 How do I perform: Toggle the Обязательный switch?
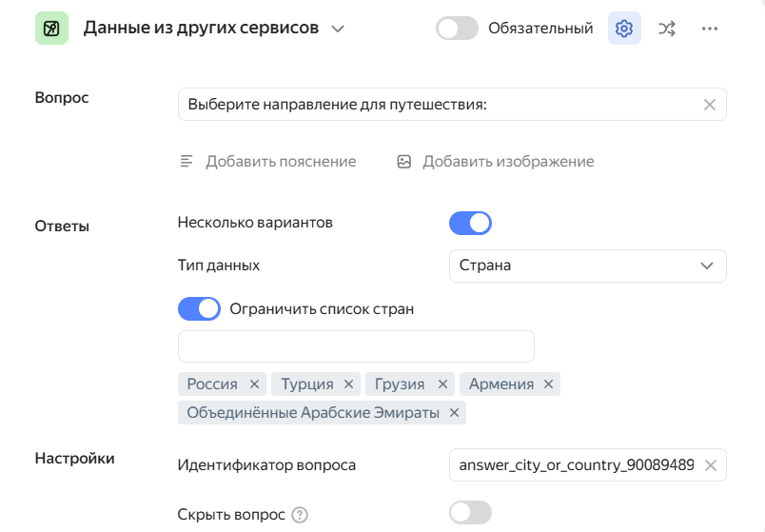(x=457, y=29)
